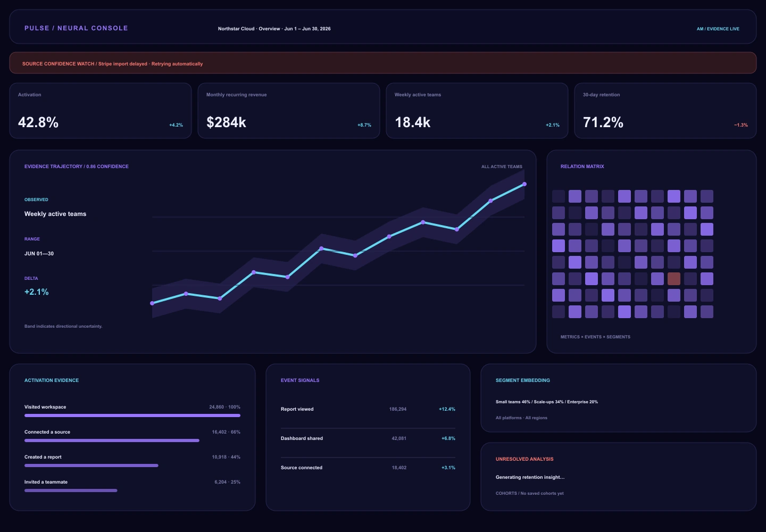Click the EVENT SIGNALS heading
Screen dimensions: 766x532
tap(300, 380)
